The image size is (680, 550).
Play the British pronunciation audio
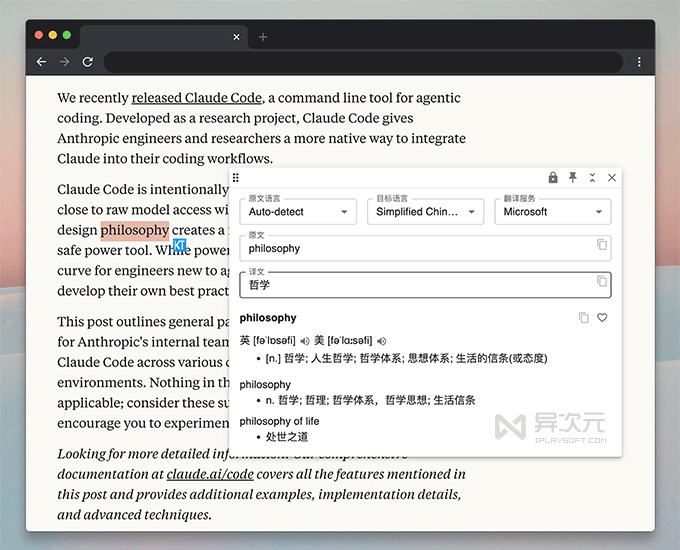[305, 341]
